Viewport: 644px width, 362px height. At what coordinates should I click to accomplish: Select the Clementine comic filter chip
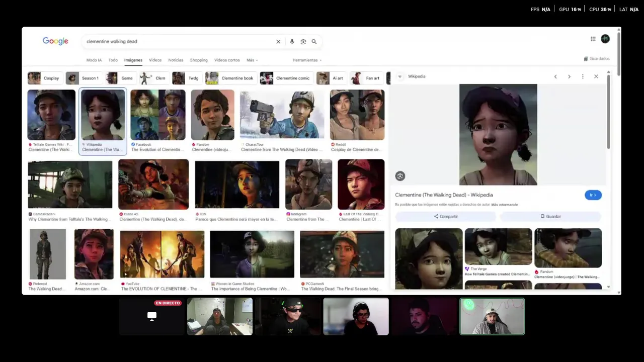click(x=286, y=78)
